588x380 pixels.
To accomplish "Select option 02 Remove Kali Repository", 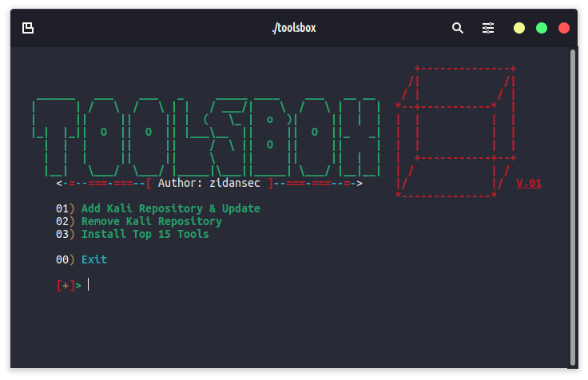I will coord(139,221).
